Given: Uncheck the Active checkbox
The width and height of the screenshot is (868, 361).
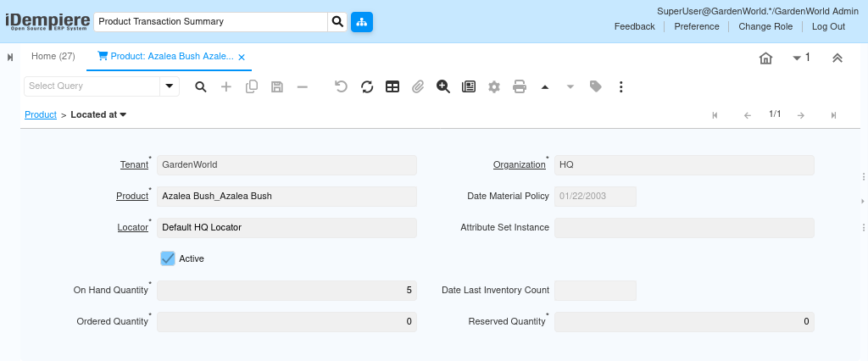Looking at the screenshot, I should tap(168, 258).
